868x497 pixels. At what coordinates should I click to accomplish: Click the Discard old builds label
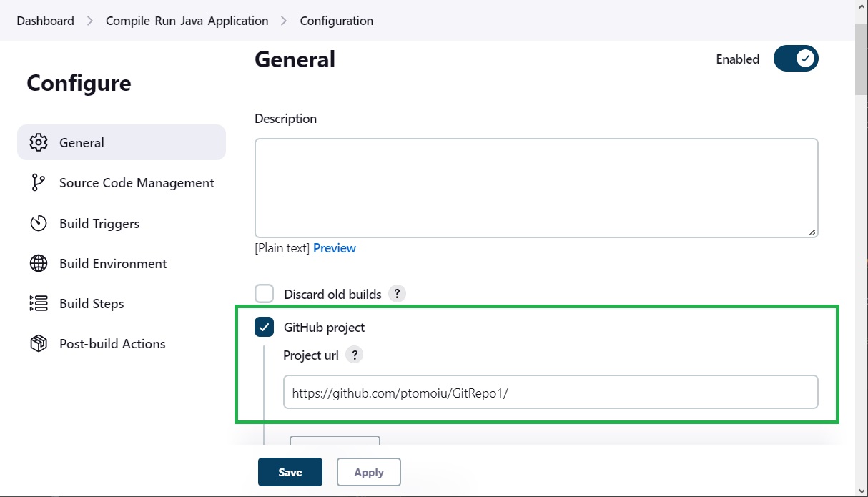click(332, 294)
